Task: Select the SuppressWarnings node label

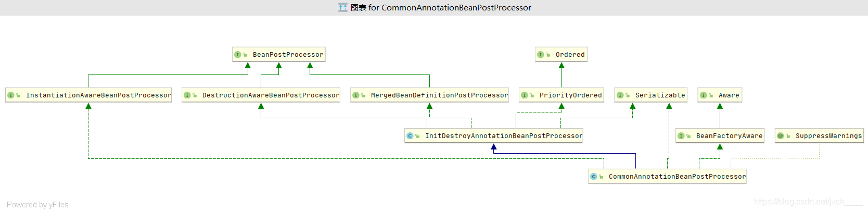Action: point(828,136)
